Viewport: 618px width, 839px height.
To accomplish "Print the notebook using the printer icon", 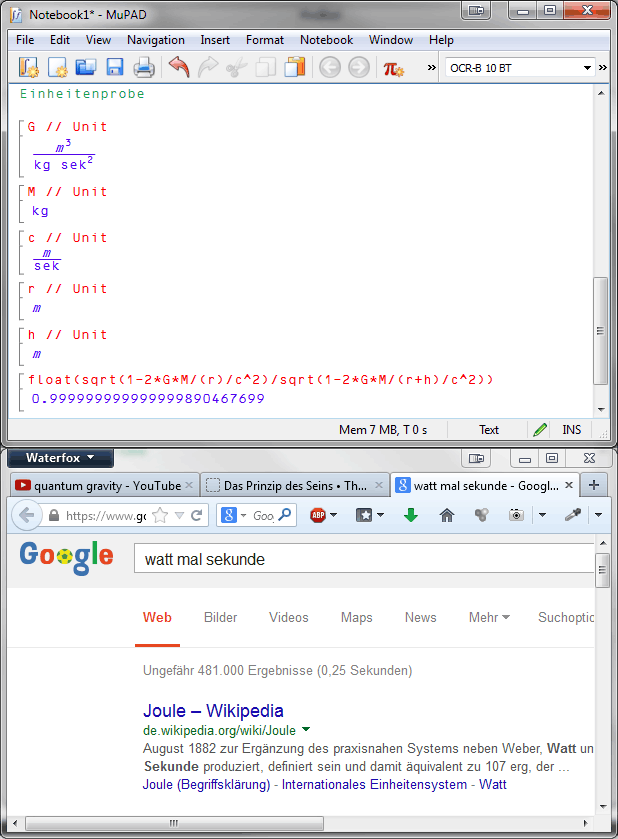I will (x=143, y=68).
